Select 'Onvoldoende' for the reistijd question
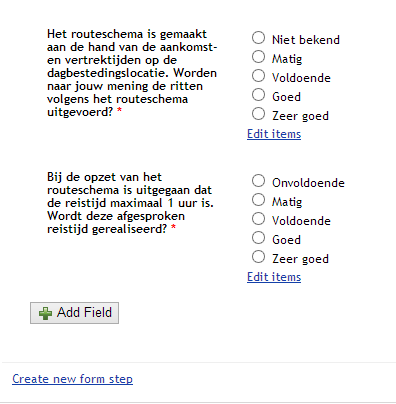 click(258, 181)
